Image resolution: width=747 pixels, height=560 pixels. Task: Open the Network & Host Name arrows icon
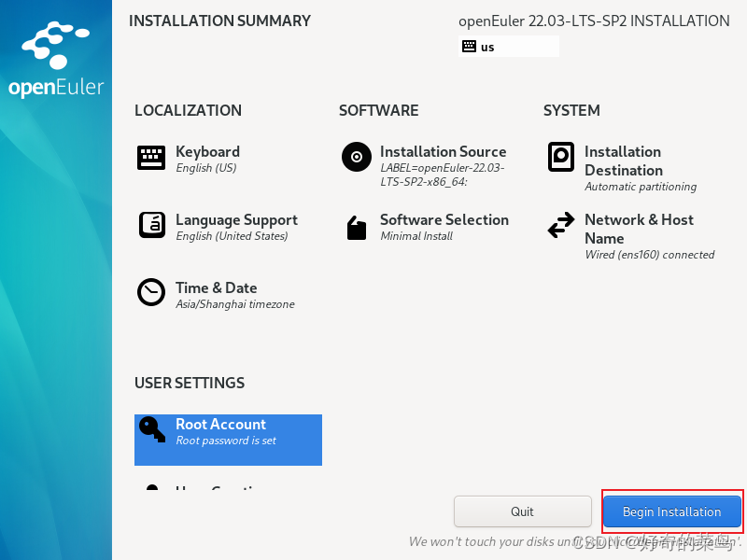point(561,225)
